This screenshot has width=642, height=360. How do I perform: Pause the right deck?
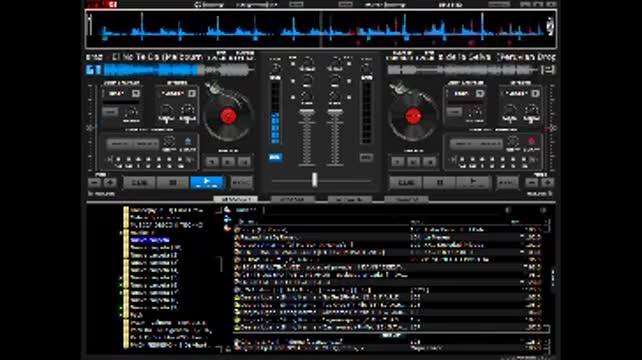click(x=439, y=183)
